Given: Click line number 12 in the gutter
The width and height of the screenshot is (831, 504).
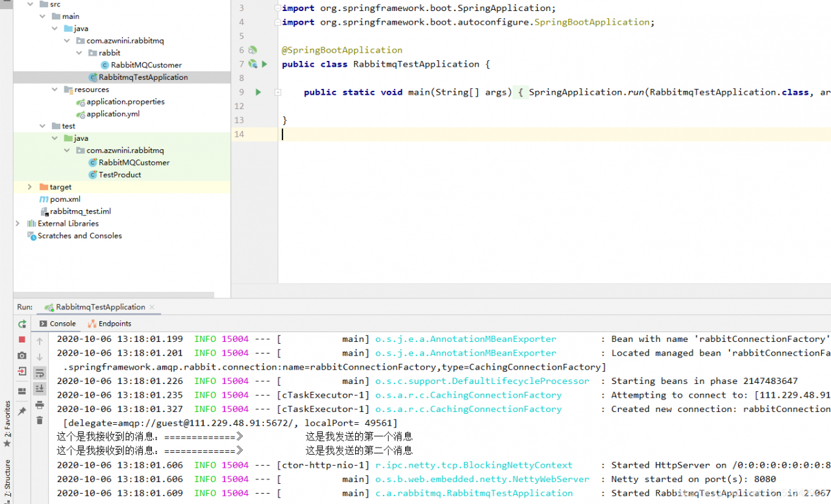Looking at the screenshot, I should [239, 106].
